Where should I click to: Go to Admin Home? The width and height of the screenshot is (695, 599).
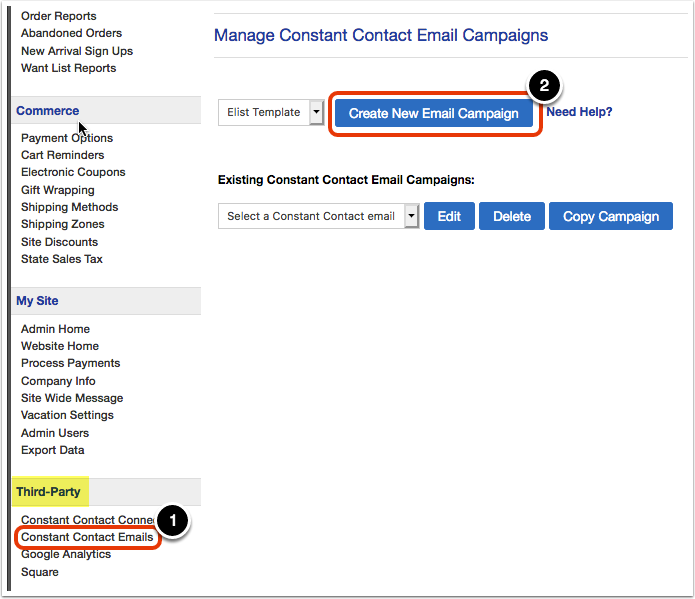pyautogui.click(x=55, y=329)
